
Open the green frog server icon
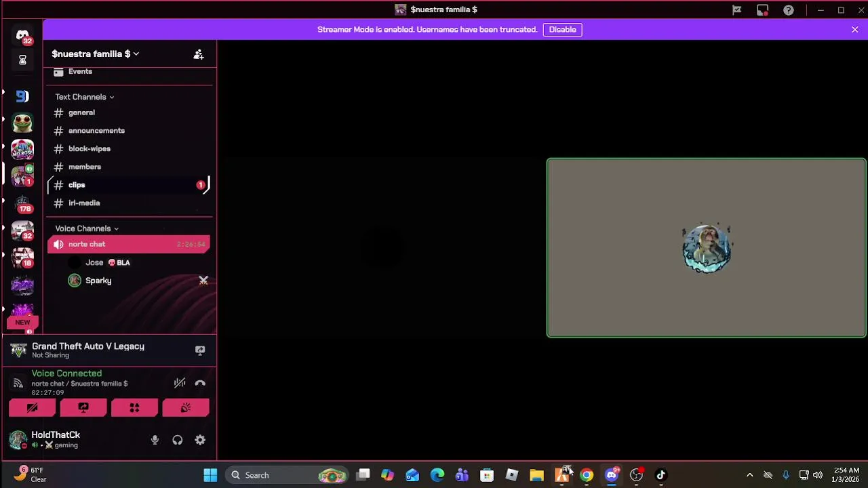click(x=22, y=123)
